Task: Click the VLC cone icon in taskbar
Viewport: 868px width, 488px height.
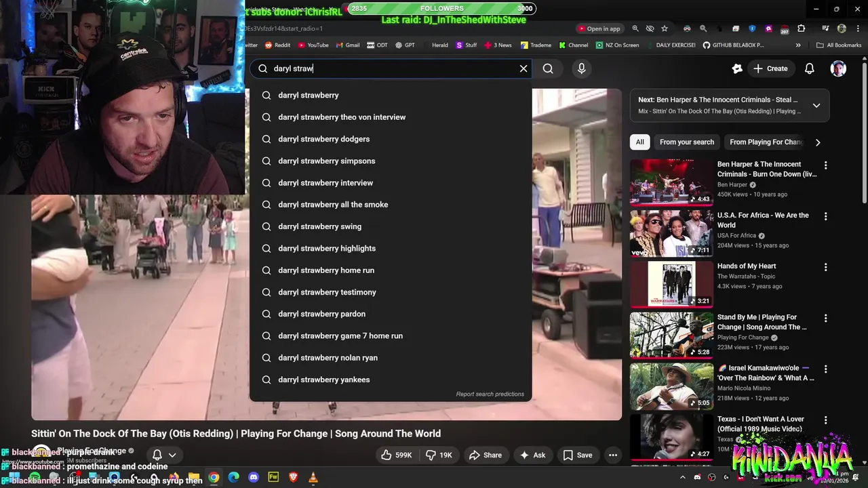Action: 313,477
